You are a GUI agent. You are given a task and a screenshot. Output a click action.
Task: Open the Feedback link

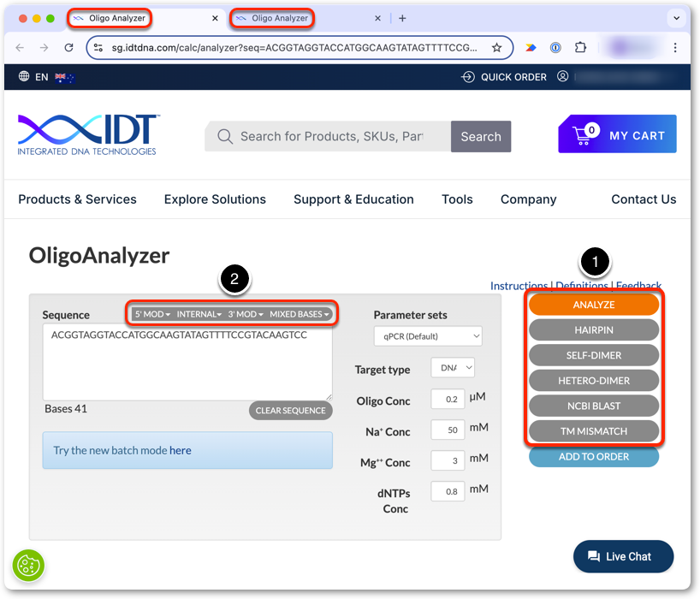point(638,286)
